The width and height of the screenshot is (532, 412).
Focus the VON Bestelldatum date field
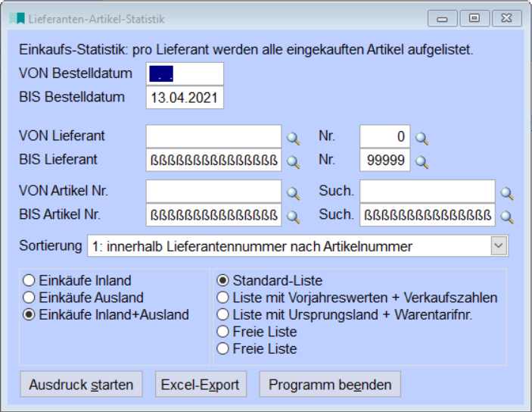click(x=185, y=75)
